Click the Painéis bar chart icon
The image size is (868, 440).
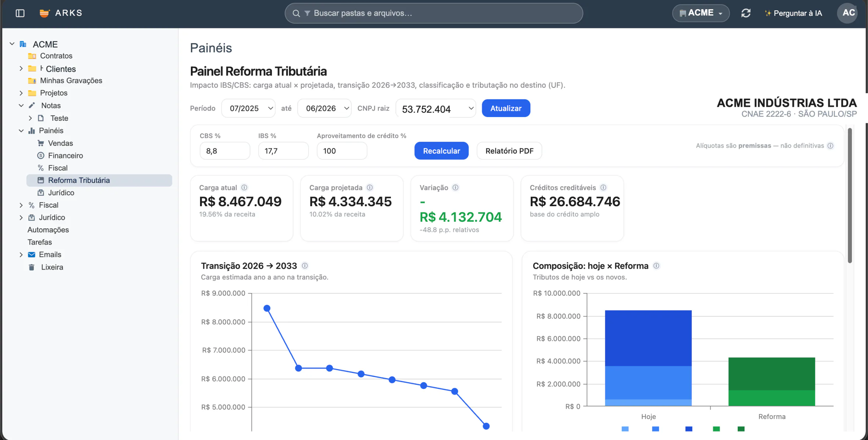pyautogui.click(x=32, y=131)
